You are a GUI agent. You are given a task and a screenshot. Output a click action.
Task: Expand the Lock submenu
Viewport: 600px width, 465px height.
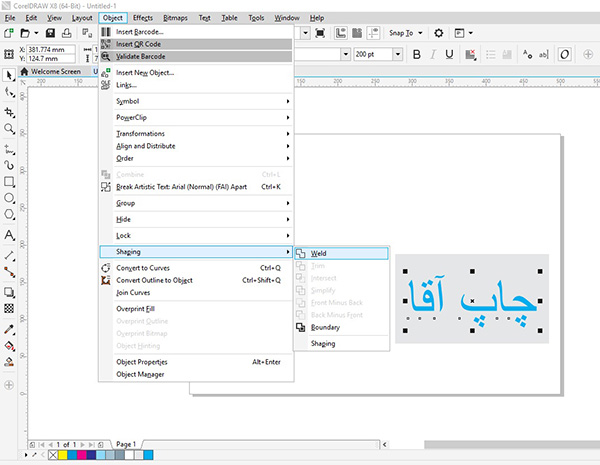(x=197, y=236)
